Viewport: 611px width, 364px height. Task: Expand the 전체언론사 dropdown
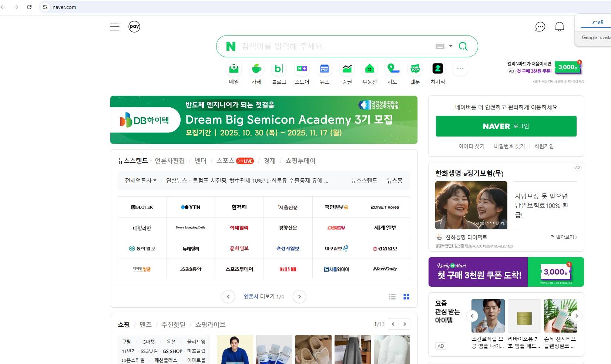(141, 181)
